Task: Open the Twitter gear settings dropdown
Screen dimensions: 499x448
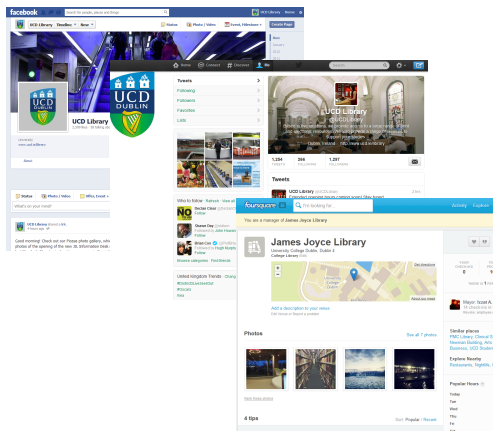Action: point(401,65)
